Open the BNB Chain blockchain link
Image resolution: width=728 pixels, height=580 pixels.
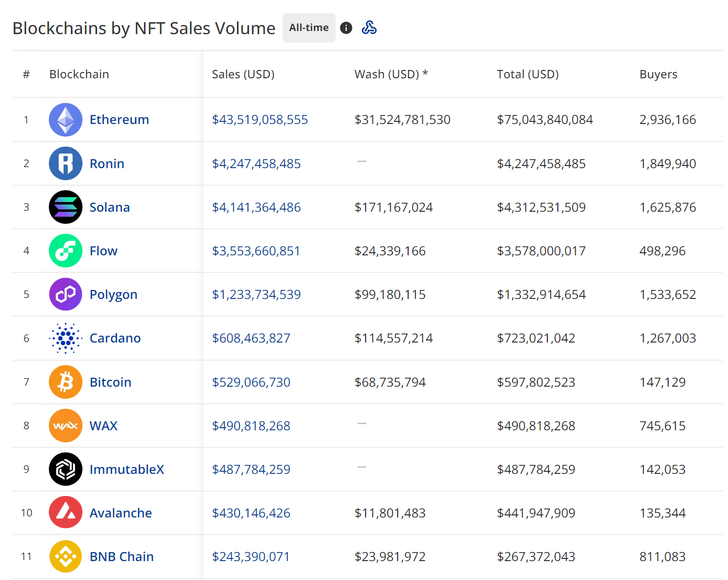click(x=122, y=556)
